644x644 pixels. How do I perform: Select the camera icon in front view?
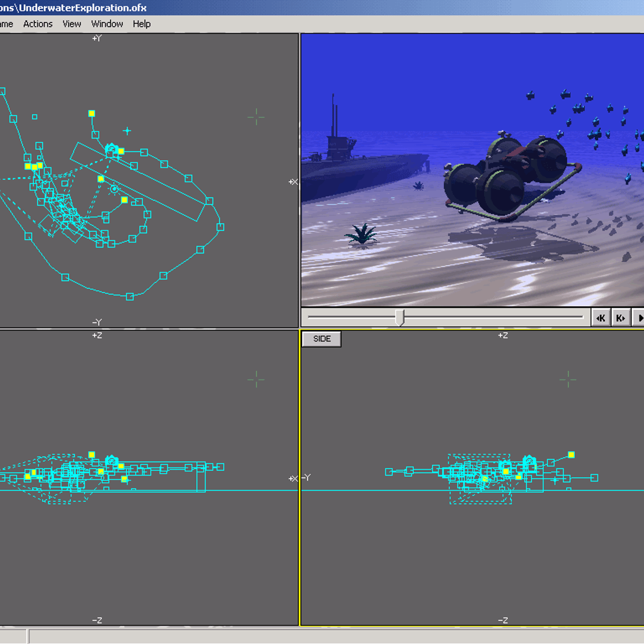pos(111,461)
